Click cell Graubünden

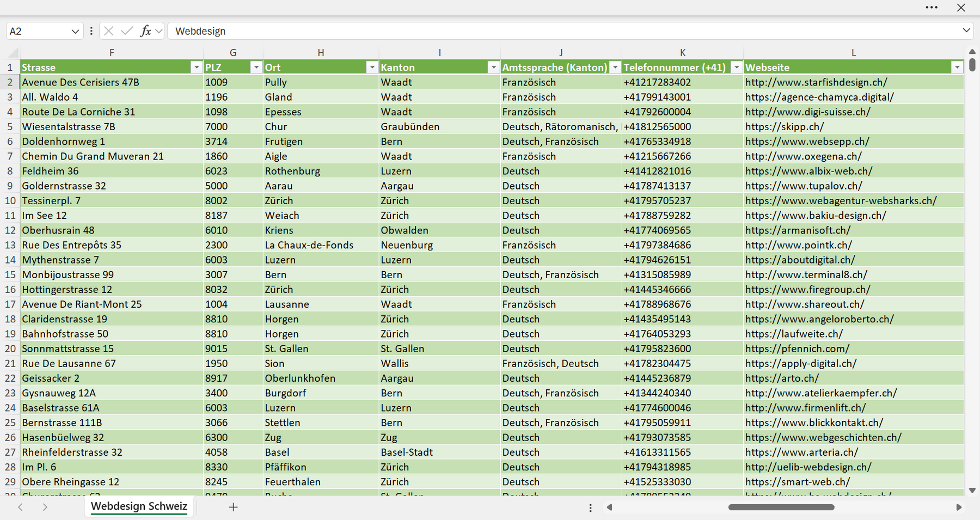pyautogui.click(x=440, y=126)
